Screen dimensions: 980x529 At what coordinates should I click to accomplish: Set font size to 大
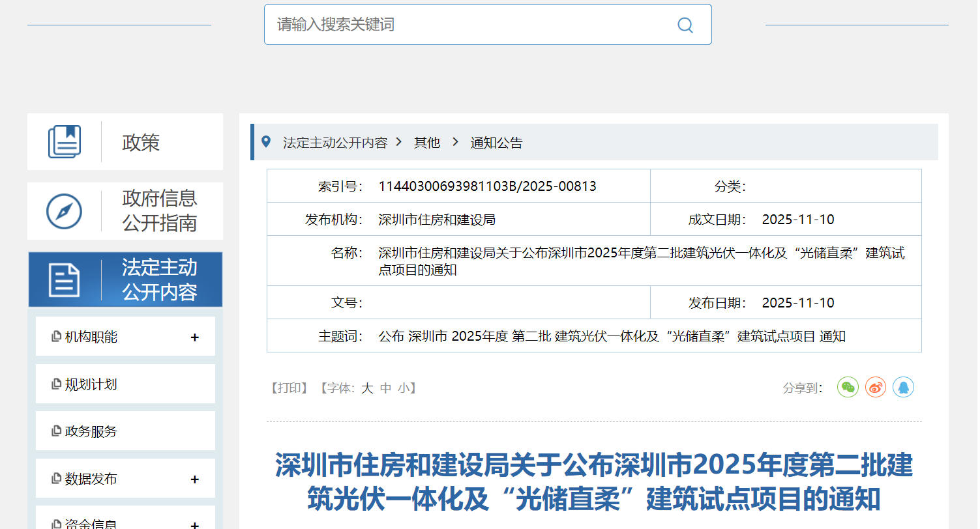tap(367, 388)
